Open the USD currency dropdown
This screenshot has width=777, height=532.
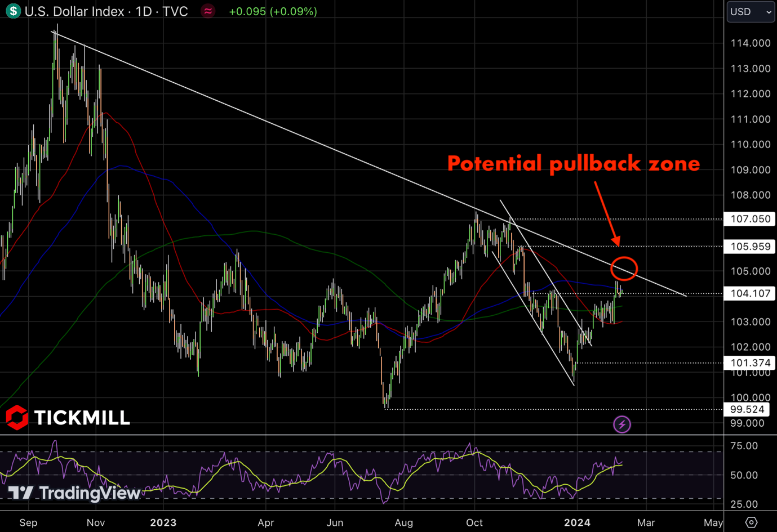click(x=751, y=11)
